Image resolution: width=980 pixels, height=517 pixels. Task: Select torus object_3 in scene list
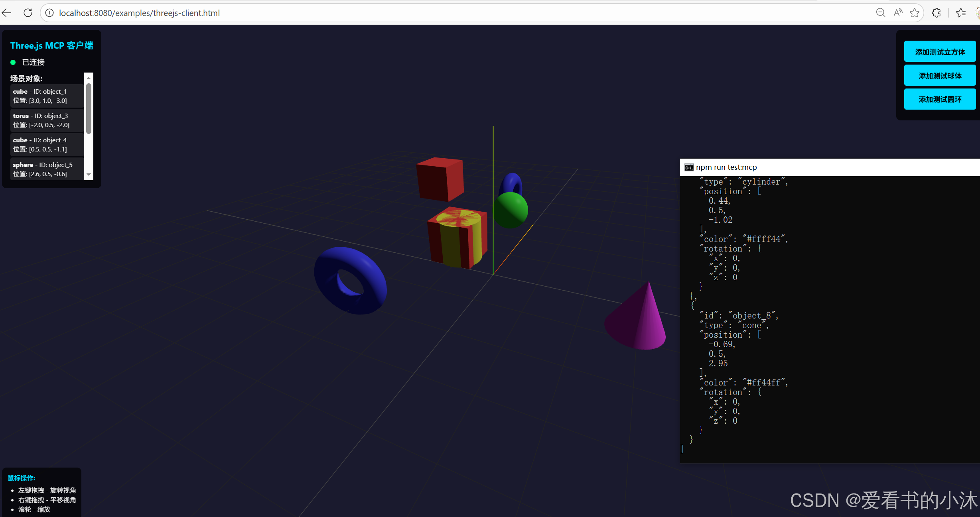(47, 120)
